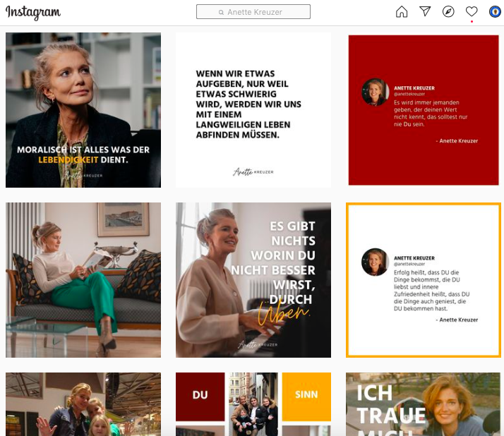
Task: Focus the Anette Kreuzer search box
Action: [x=253, y=12]
